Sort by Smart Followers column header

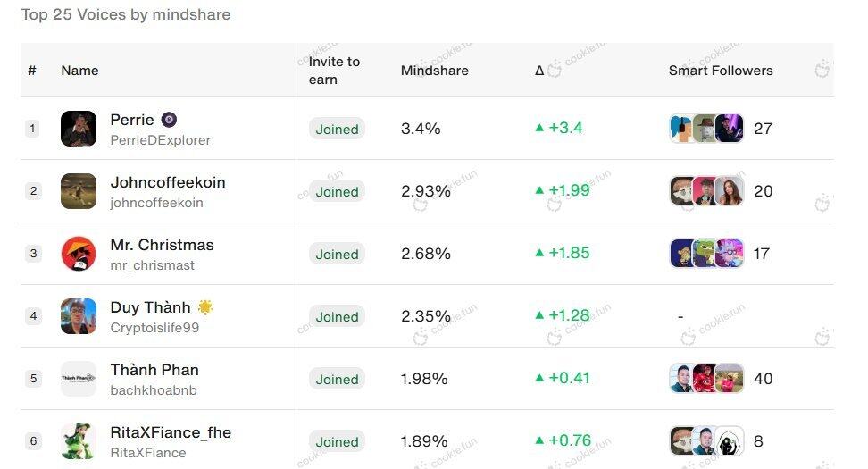coord(720,71)
